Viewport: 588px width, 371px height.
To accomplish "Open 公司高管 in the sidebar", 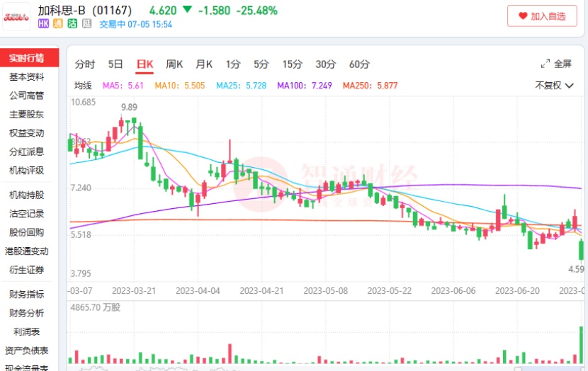I will [27, 96].
